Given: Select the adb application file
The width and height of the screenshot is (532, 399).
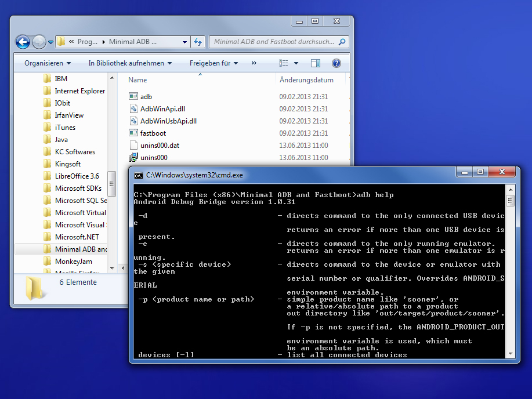Looking at the screenshot, I should click(x=146, y=97).
